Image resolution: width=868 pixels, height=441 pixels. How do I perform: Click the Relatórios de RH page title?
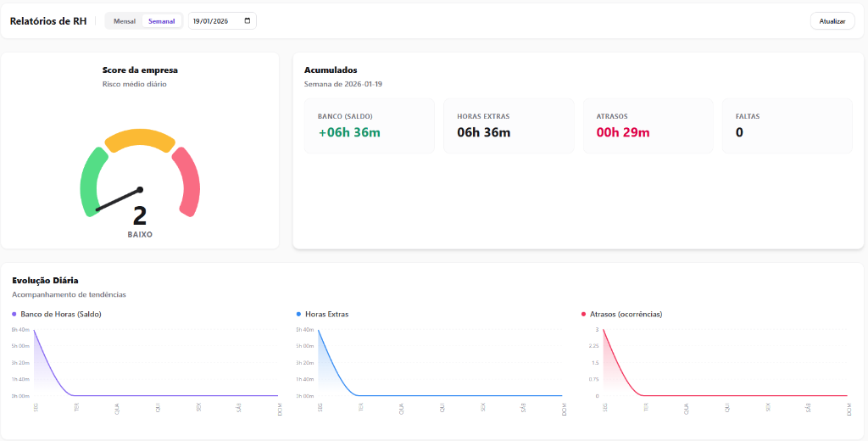(48, 21)
